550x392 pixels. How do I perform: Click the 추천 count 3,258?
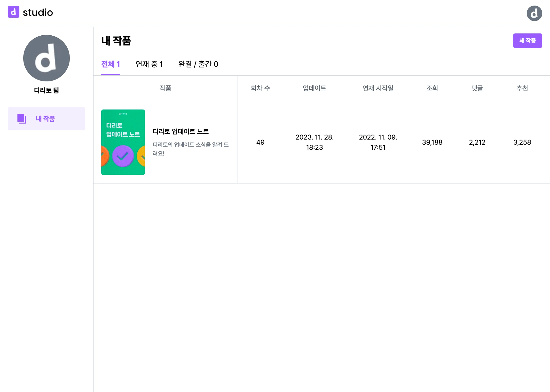click(522, 142)
